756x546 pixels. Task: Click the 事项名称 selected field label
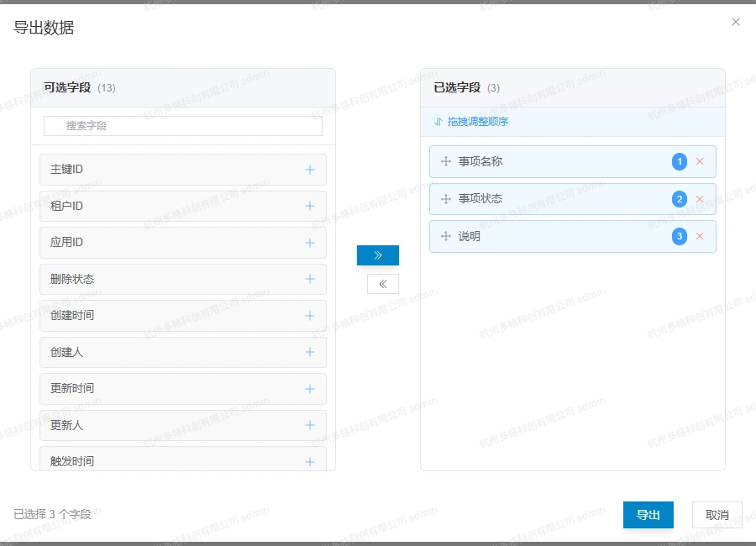[x=480, y=161]
